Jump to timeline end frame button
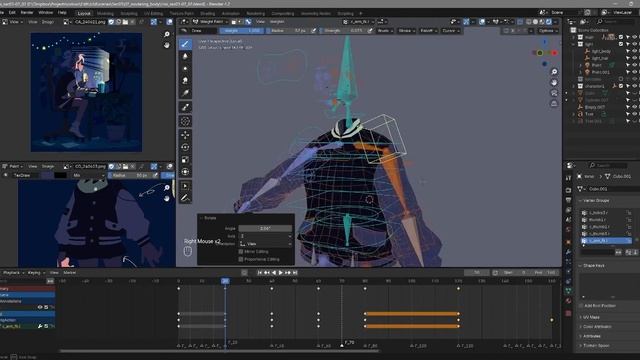Screen dimensions: 640x360 coord(295,273)
